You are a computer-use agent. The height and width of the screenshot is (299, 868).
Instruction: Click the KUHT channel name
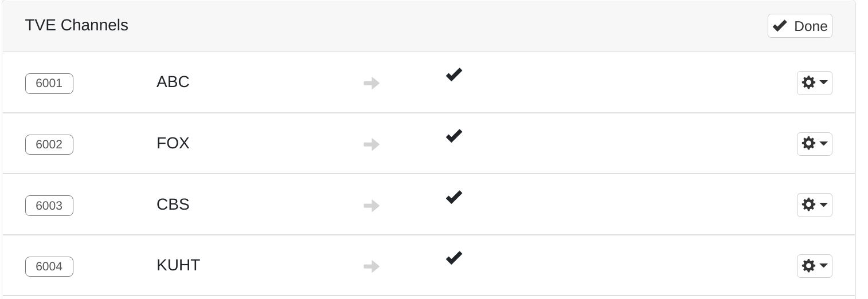click(178, 265)
